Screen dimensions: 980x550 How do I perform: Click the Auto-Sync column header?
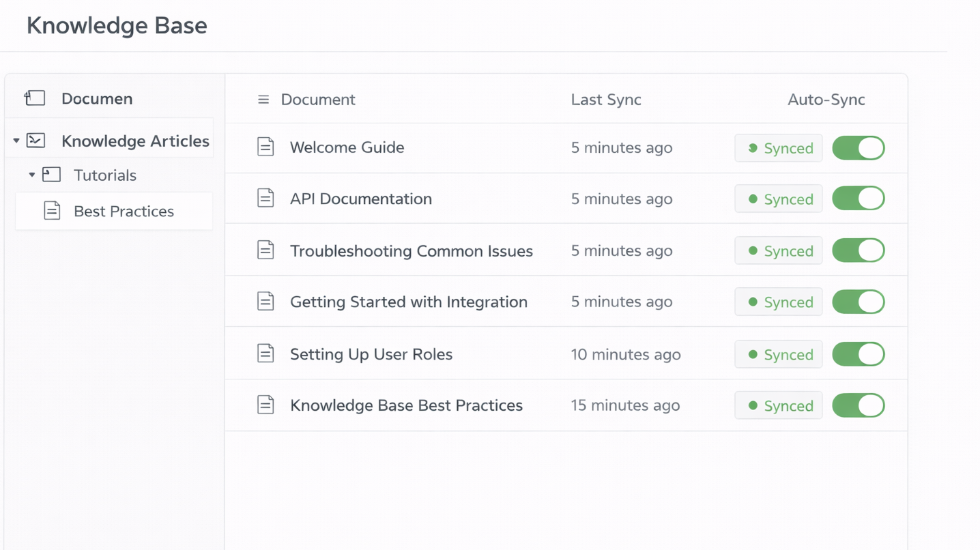click(x=826, y=99)
